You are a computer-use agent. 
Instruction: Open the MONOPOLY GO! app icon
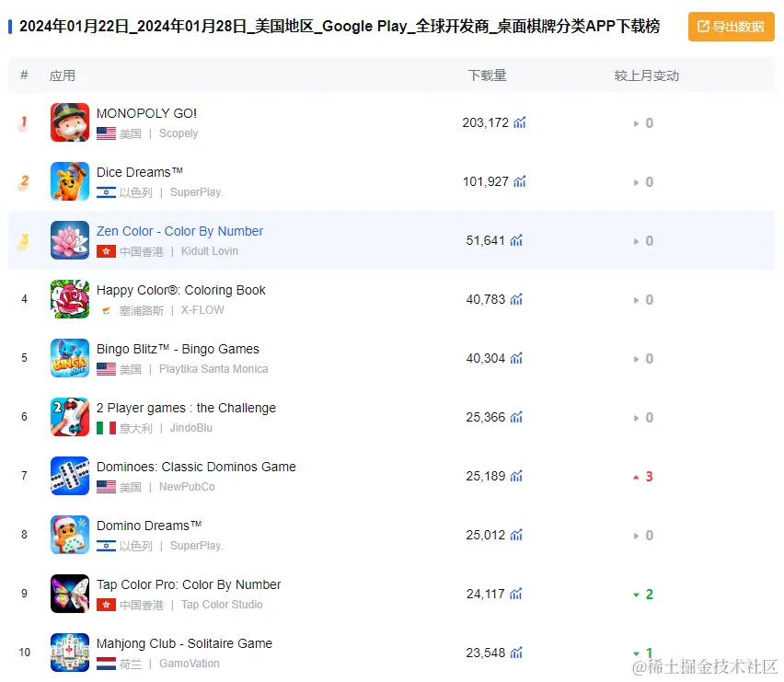coord(70,122)
